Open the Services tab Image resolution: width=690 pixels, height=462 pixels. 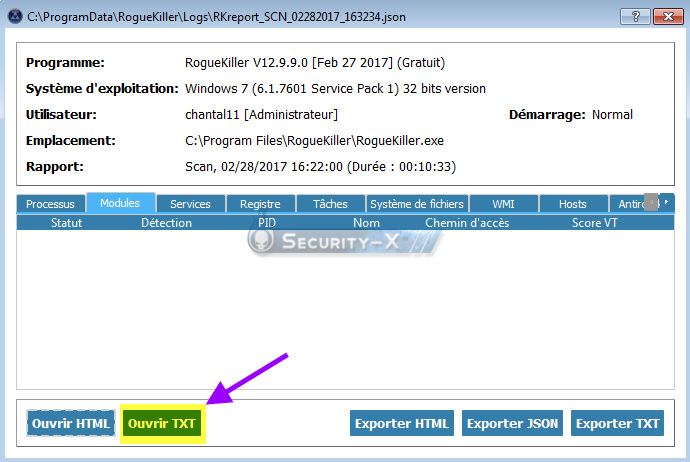coord(190,204)
